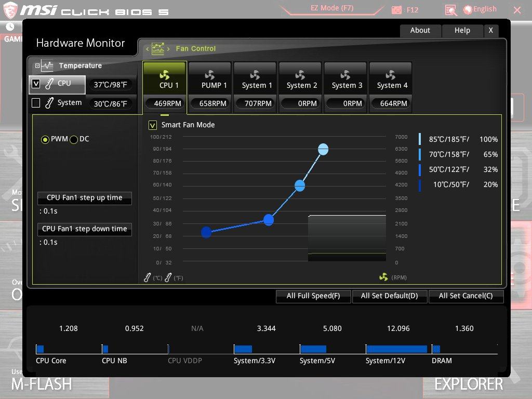Click the Temperature graph icon
532x399 pixels.
click(x=47, y=66)
